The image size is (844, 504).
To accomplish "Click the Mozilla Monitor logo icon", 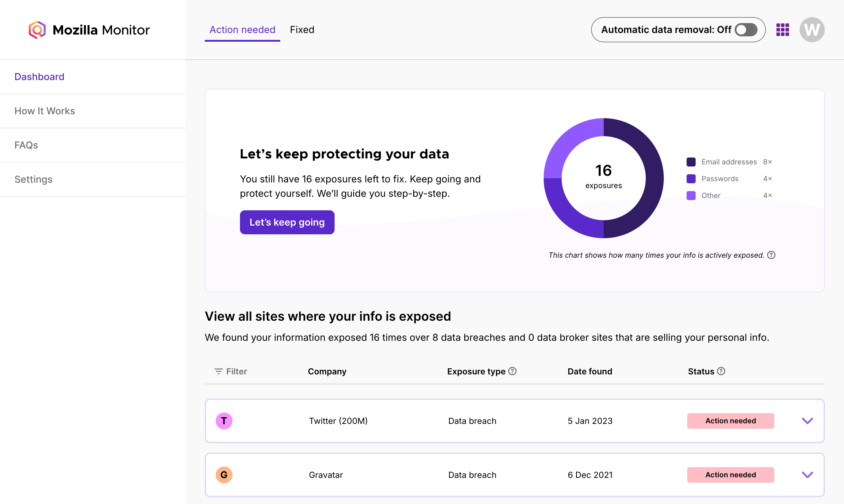I will coord(37,30).
